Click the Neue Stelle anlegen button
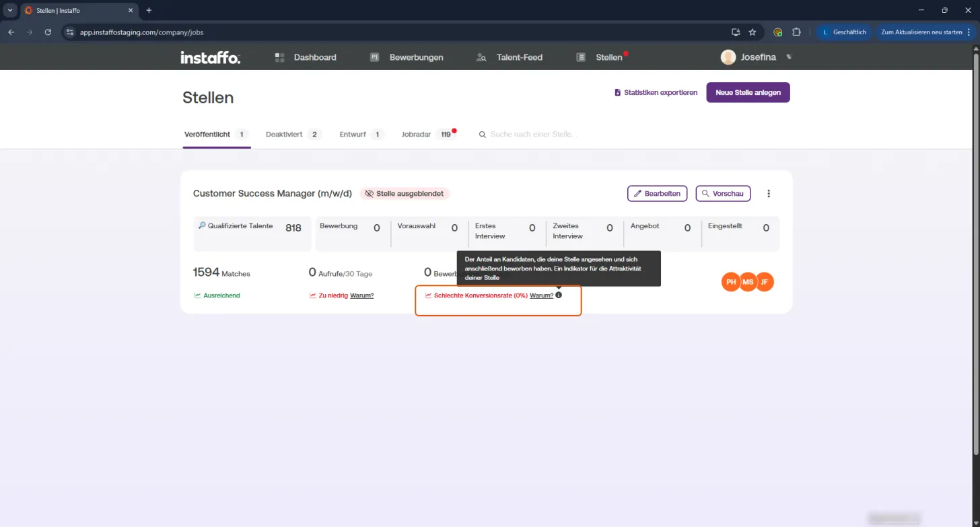The width and height of the screenshot is (980, 527). [x=748, y=92]
